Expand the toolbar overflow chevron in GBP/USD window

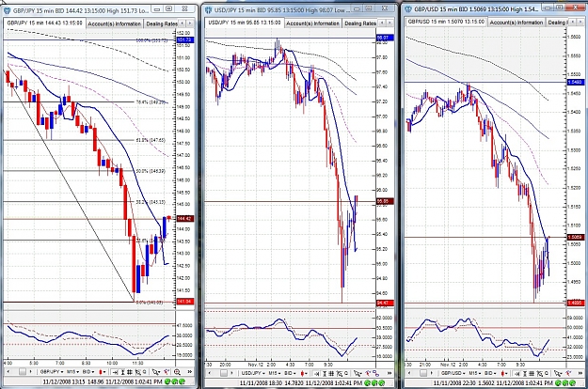coord(580,373)
